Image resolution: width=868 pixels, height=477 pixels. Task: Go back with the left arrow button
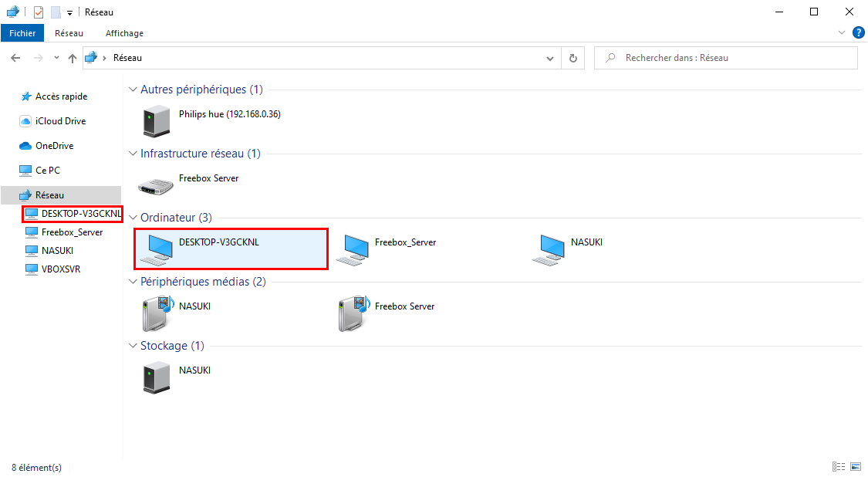[x=15, y=58]
